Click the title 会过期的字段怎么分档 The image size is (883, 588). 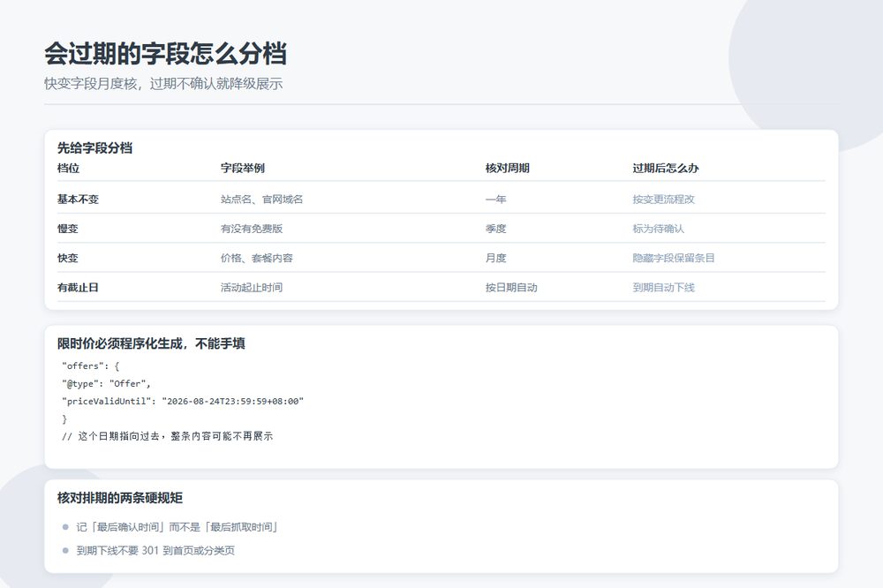(166, 54)
